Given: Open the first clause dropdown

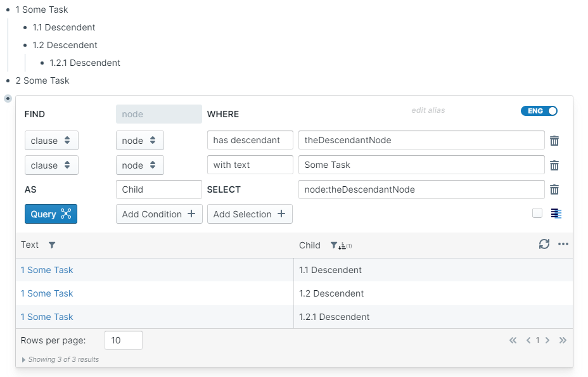Looking at the screenshot, I should pos(51,141).
